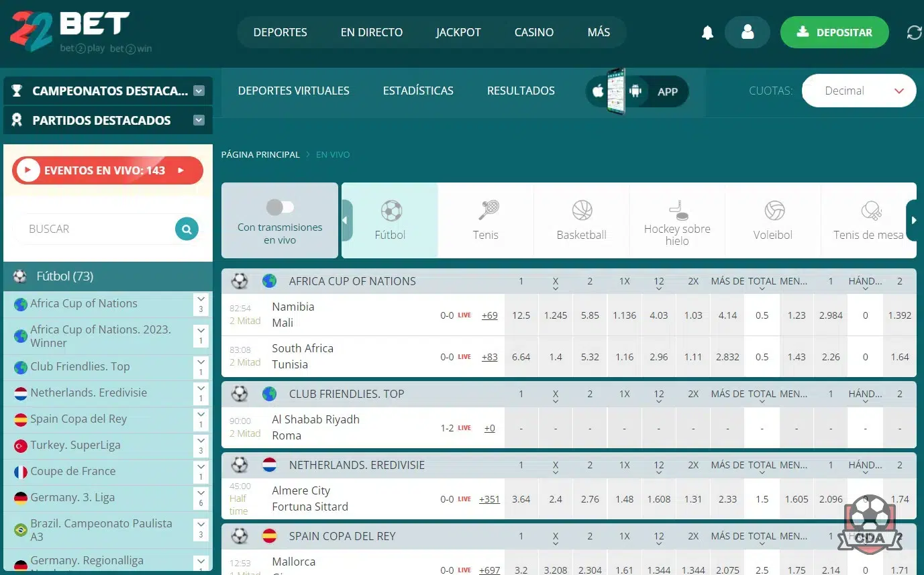Open the user account icon
The image size is (924, 575).
click(748, 32)
